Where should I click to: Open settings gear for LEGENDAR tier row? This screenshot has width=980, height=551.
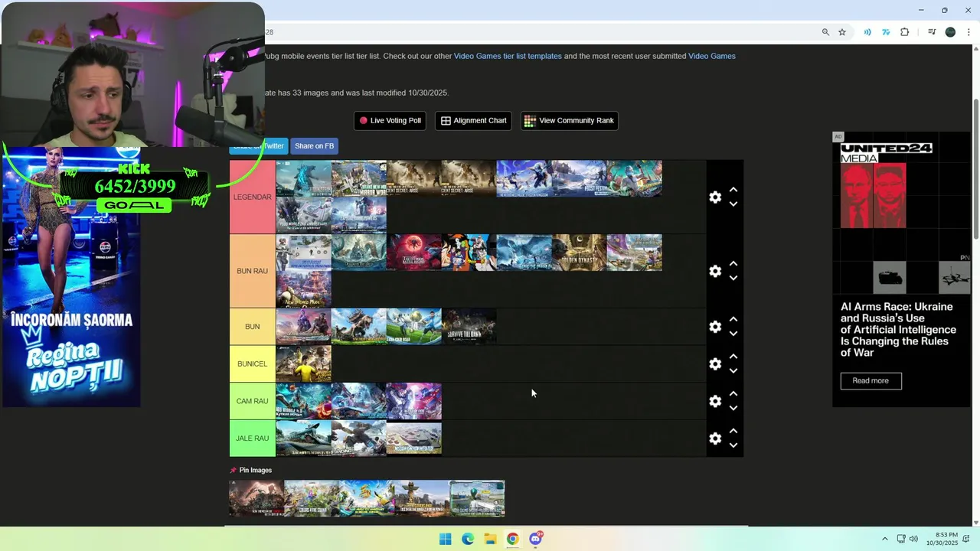[x=715, y=197]
